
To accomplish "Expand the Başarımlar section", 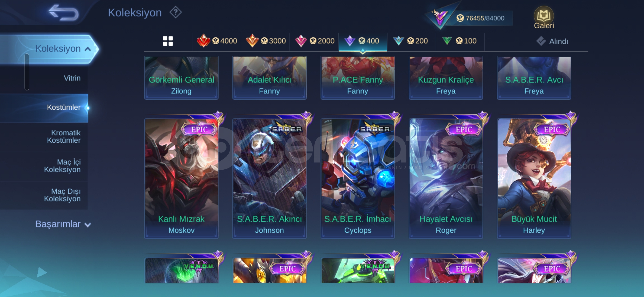I will (x=63, y=224).
